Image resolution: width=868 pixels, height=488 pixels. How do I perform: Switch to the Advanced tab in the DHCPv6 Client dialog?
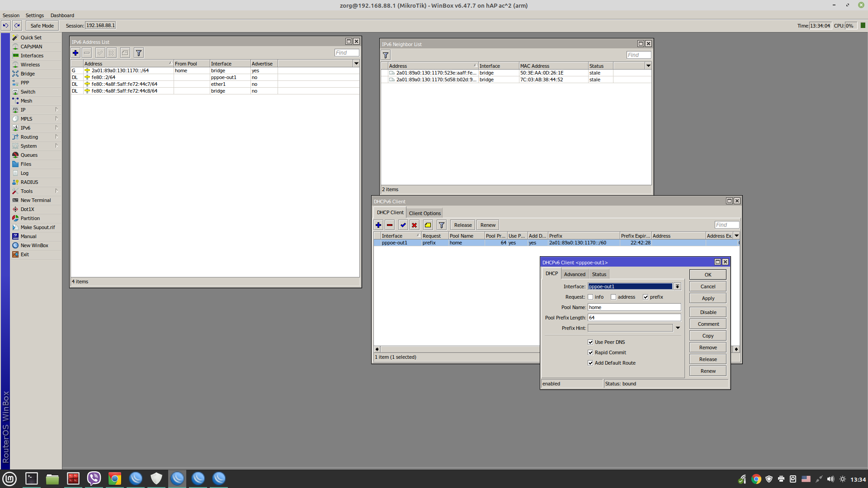pos(575,274)
